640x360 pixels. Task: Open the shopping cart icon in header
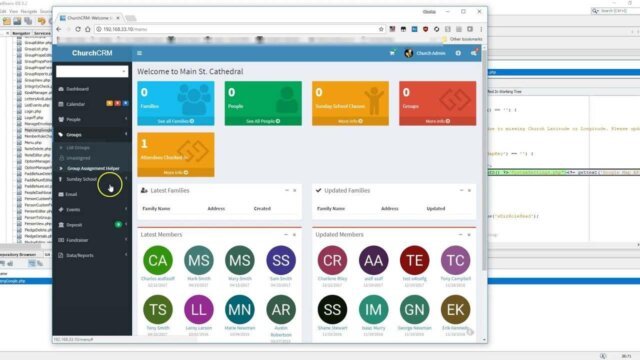click(x=392, y=53)
